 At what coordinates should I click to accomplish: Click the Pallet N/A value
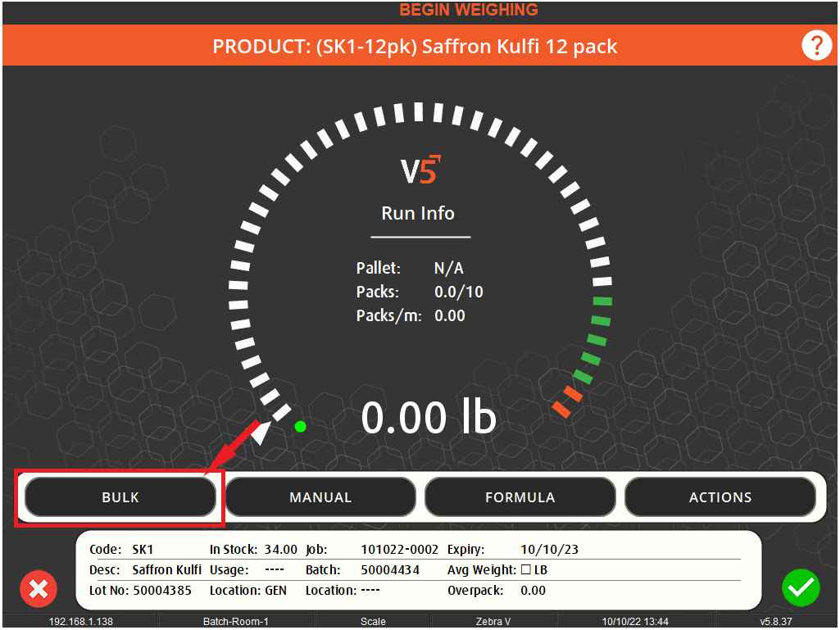point(449,268)
